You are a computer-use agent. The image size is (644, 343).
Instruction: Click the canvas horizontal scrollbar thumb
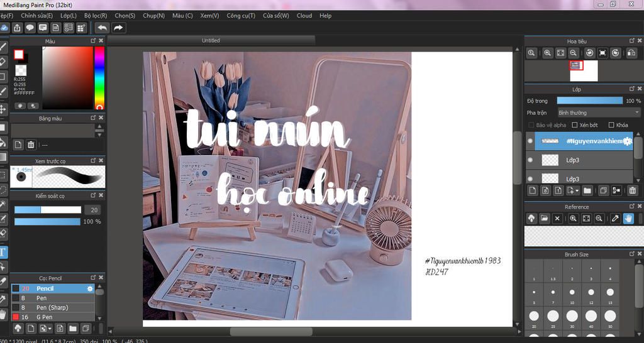[x=270, y=331]
